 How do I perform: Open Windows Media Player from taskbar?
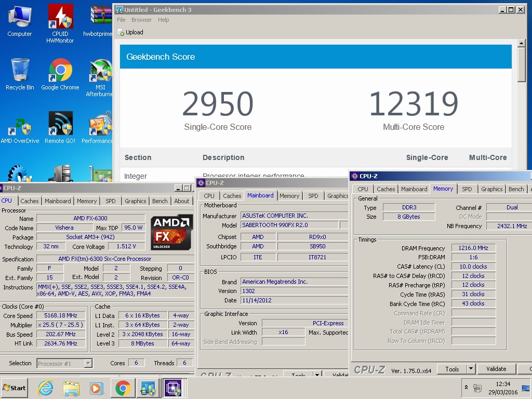[x=96, y=388]
